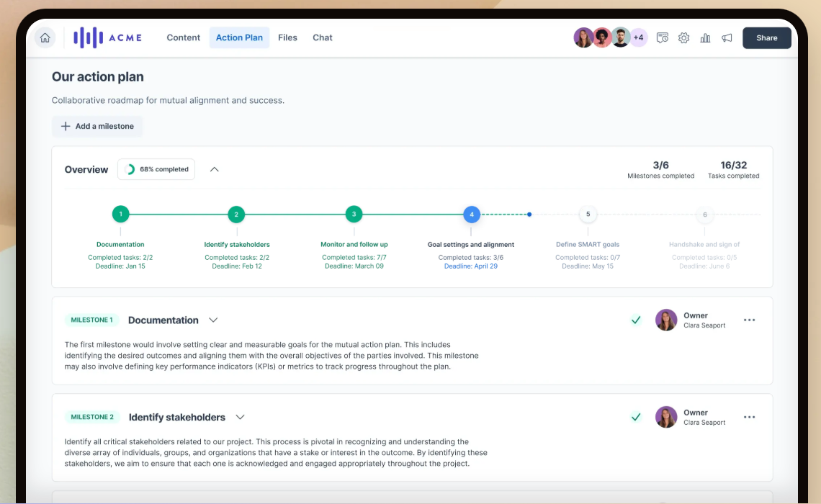Open the settings gear icon
The width and height of the screenshot is (821, 504).
click(684, 37)
